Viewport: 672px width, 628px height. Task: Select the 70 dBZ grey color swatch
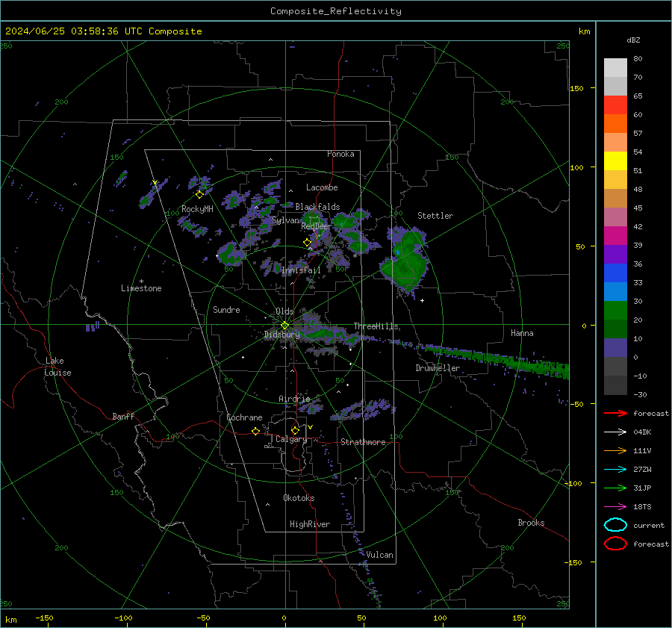615,86
